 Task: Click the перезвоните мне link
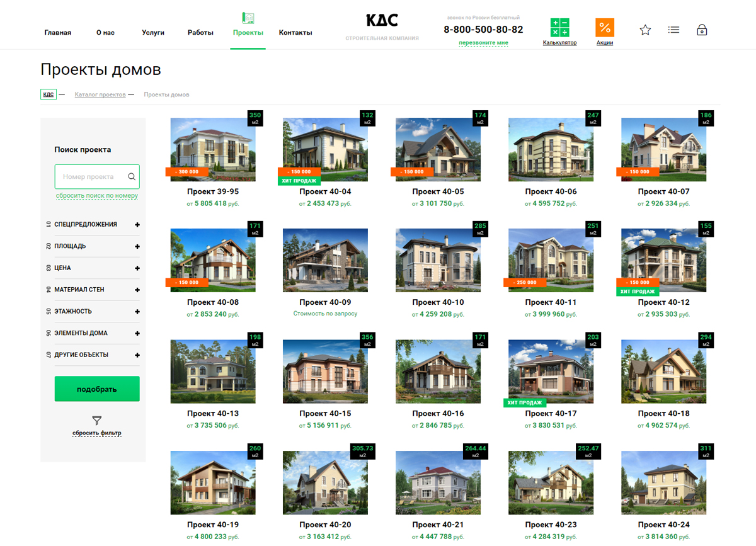[483, 43]
